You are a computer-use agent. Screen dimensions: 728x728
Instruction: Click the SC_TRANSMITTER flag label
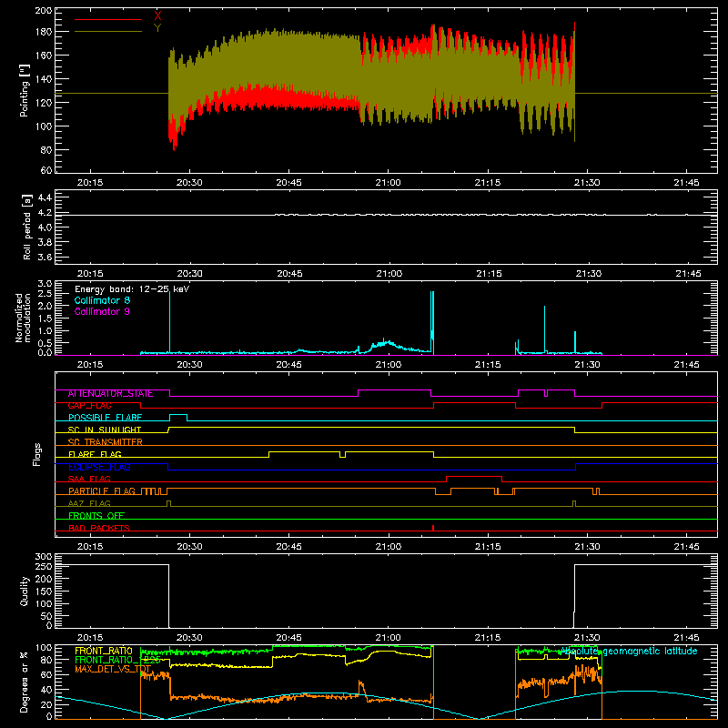pyautogui.click(x=105, y=442)
